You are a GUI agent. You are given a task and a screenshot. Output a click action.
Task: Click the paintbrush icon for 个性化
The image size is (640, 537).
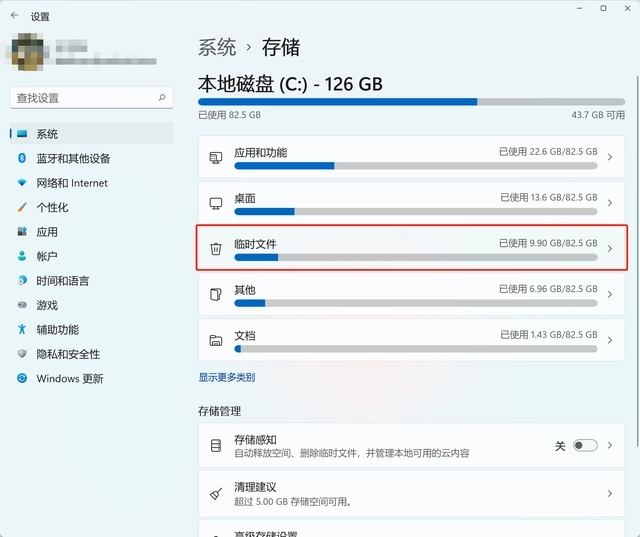click(22, 207)
